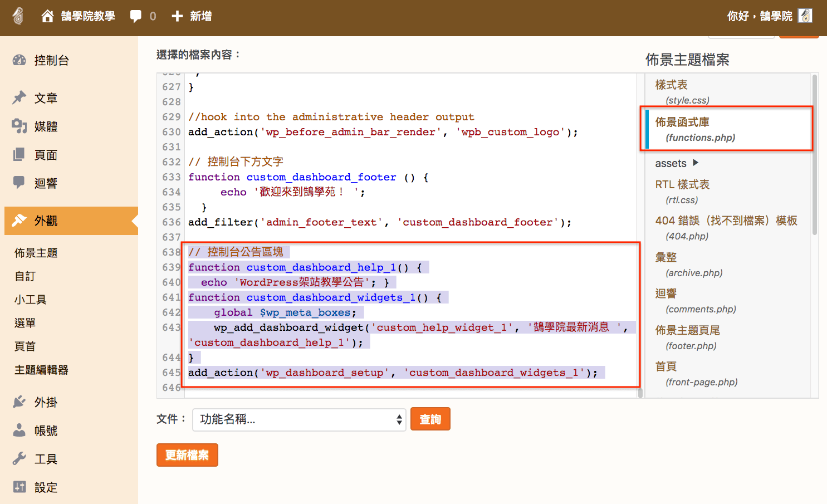Click the comment line // 控制台下方文字

236,162
